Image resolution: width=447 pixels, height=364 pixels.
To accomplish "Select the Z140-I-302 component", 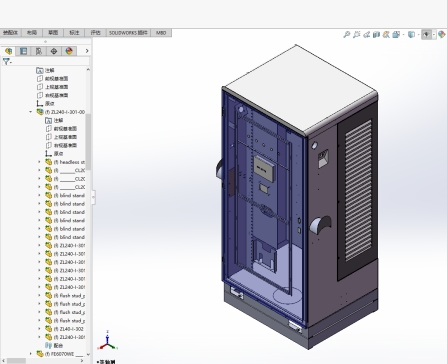I will (65, 329).
